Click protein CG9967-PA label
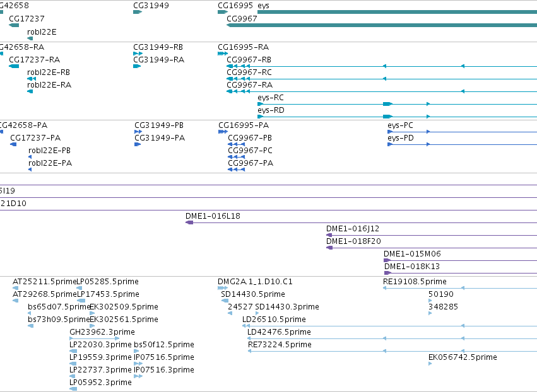 pyautogui.click(x=251, y=163)
